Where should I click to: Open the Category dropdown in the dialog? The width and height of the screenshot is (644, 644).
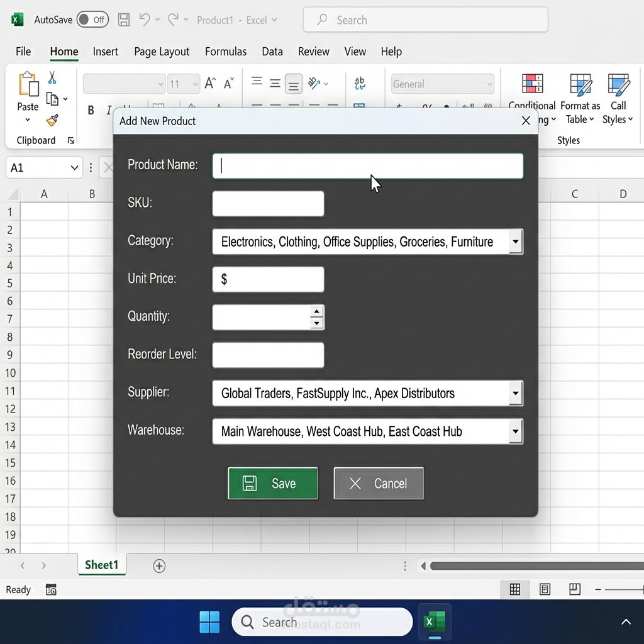[x=516, y=241]
